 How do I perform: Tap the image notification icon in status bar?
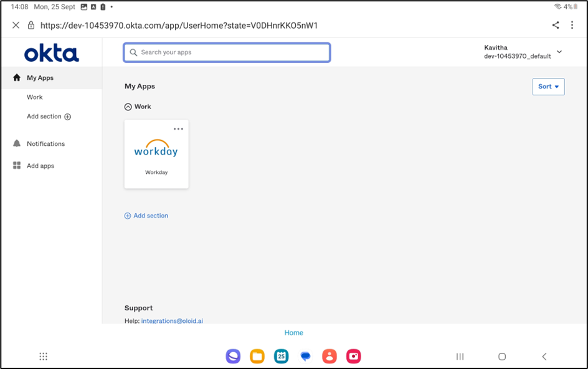coord(84,7)
